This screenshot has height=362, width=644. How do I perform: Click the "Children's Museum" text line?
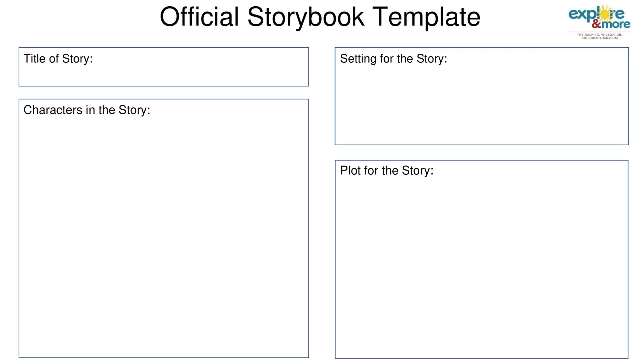click(599, 38)
